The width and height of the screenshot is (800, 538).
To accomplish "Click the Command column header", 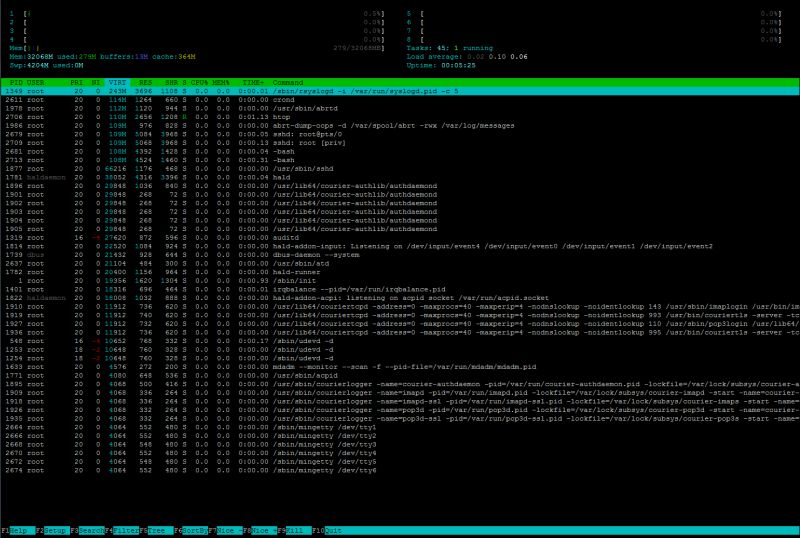I will [x=288, y=82].
